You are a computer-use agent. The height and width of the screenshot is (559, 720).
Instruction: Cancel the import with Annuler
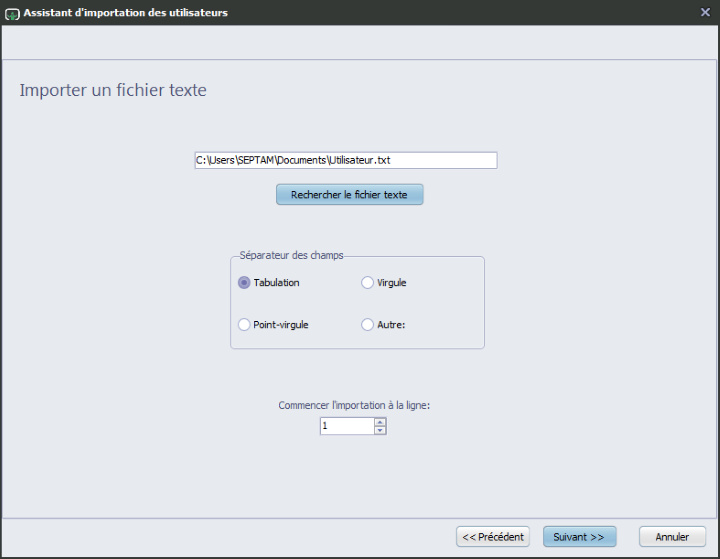672,537
